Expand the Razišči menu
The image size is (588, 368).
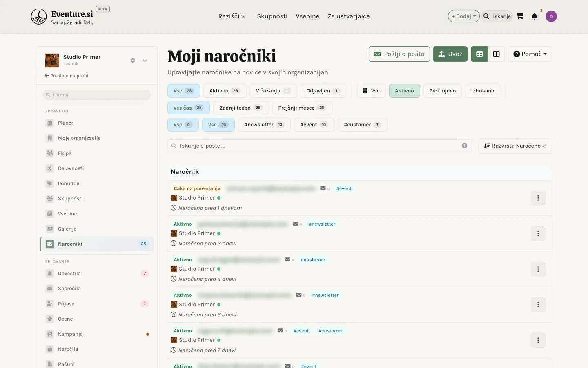(232, 16)
